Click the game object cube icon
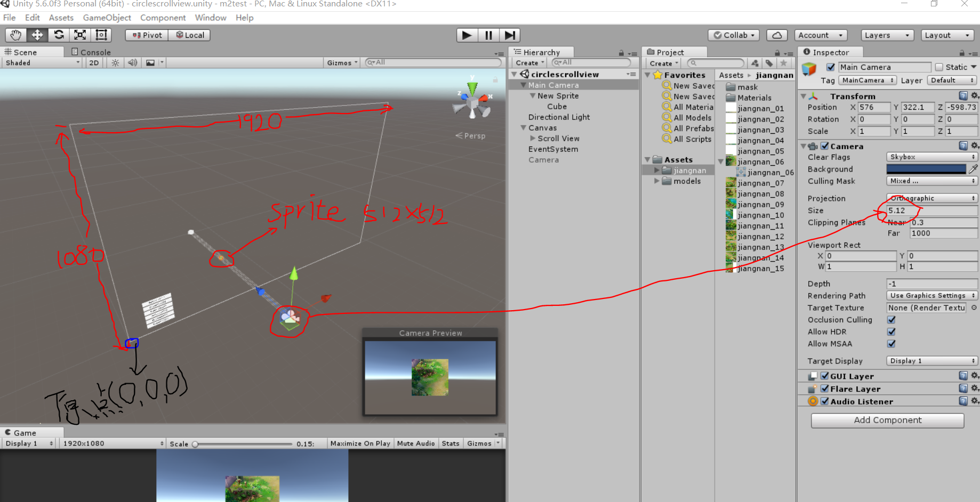The width and height of the screenshot is (980, 502). 809,69
